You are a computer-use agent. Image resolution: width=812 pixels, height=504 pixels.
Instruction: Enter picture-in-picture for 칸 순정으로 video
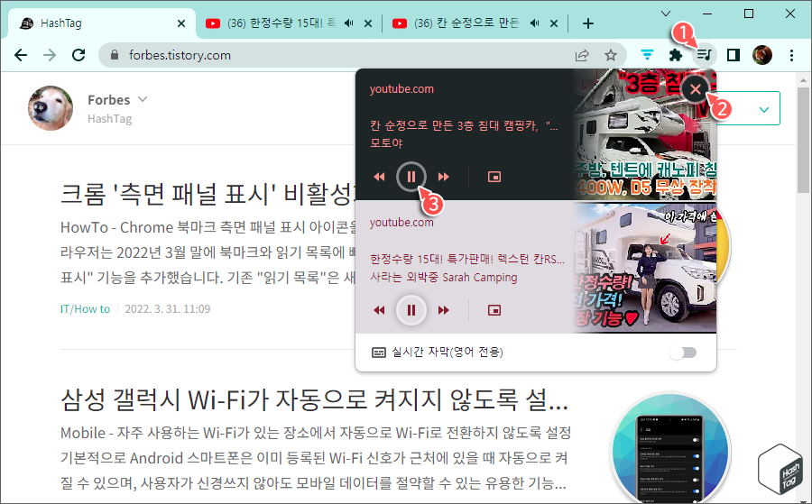494,177
